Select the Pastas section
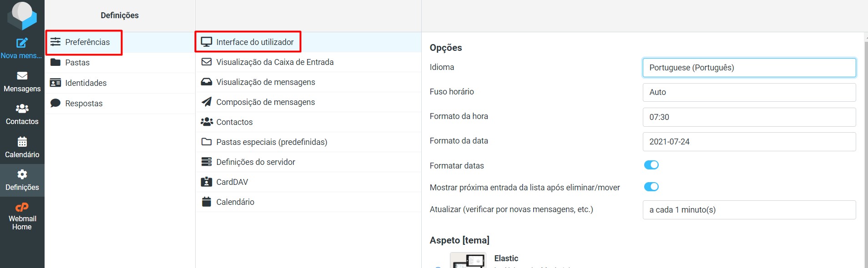Viewport: 868px width, 268px height. pos(120,63)
